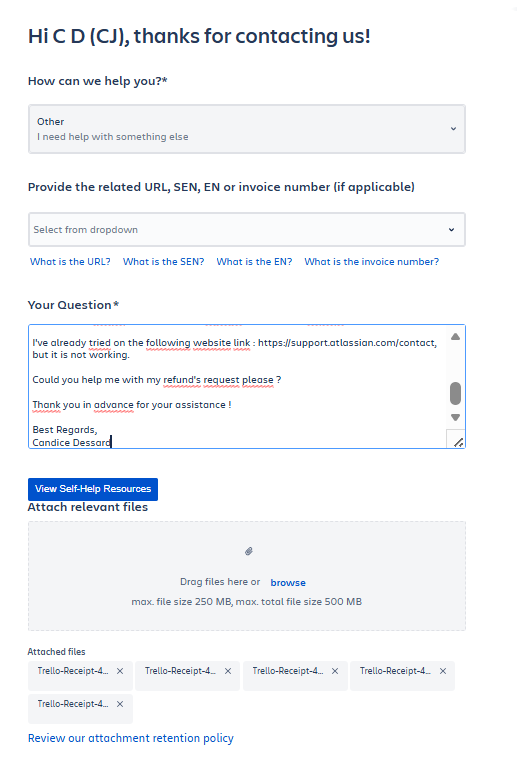Open 'What is the URL?' help link
Image resolution: width=517 pixels, height=763 pixels.
point(70,262)
